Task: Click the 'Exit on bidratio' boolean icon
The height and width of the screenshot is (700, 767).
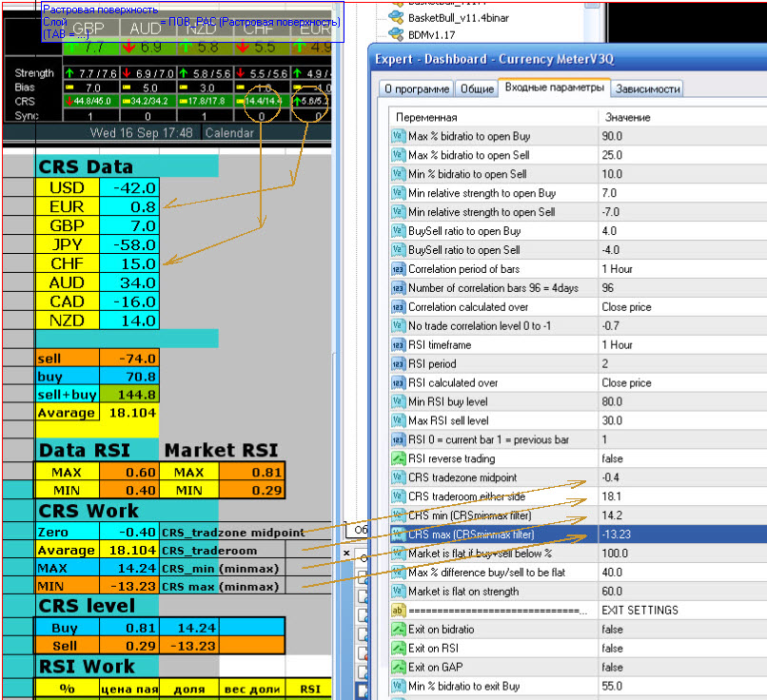Action: [398, 630]
